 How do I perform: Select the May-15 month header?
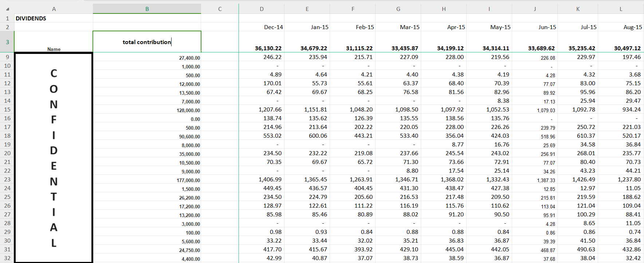point(489,27)
